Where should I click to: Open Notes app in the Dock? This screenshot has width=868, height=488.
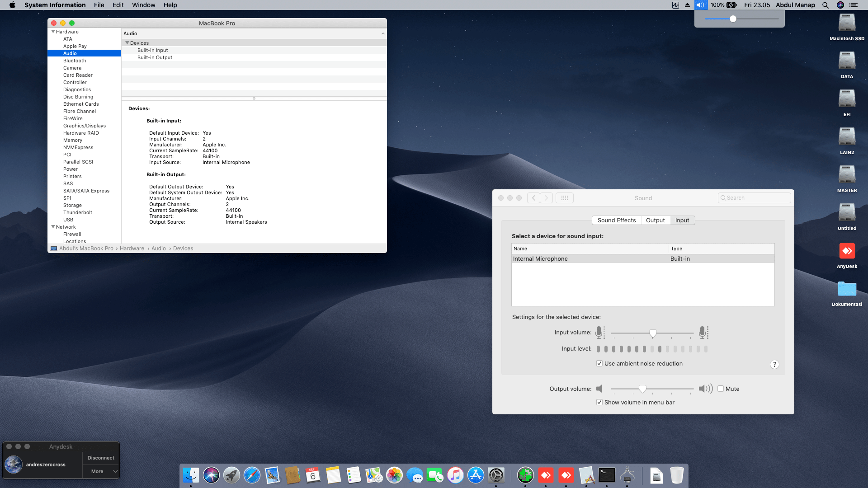[333, 475]
